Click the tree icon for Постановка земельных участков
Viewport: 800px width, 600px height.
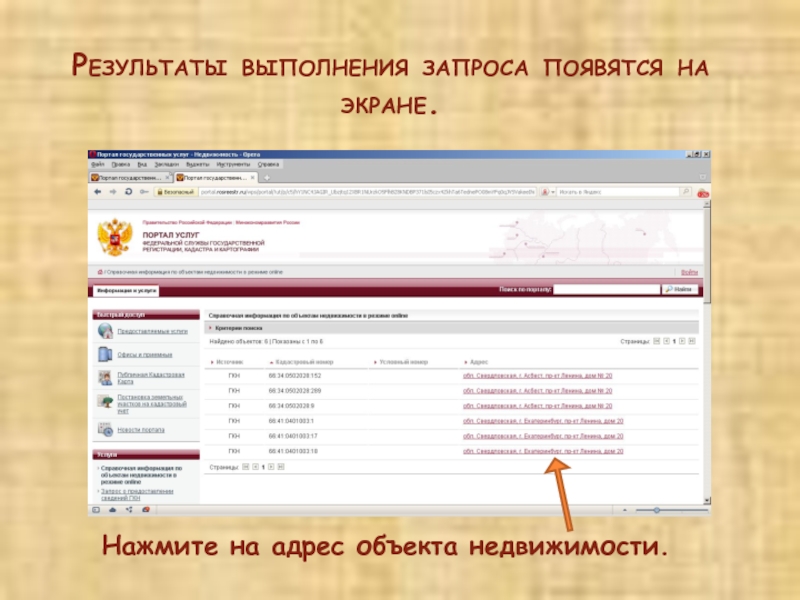105,402
